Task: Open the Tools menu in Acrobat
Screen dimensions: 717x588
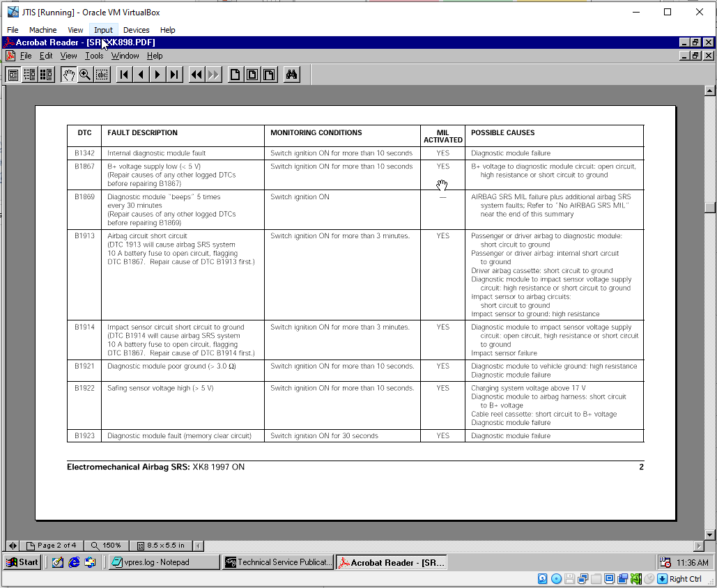Action: pyautogui.click(x=94, y=56)
